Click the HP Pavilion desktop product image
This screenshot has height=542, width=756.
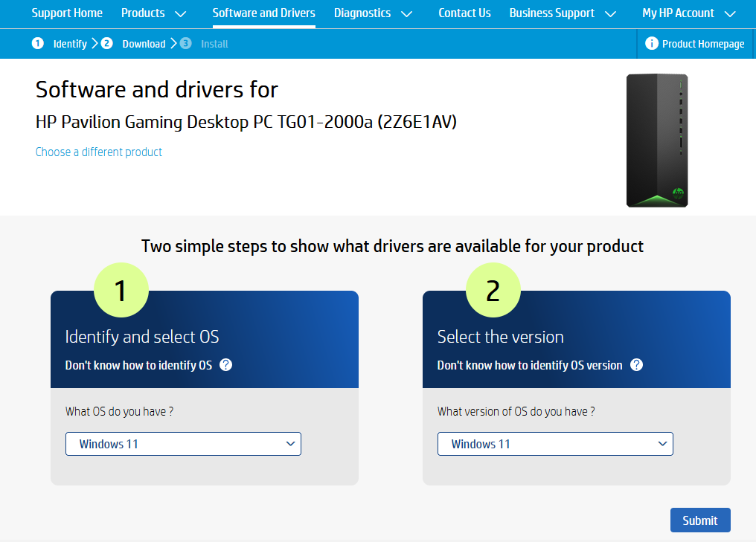click(x=656, y=140)
